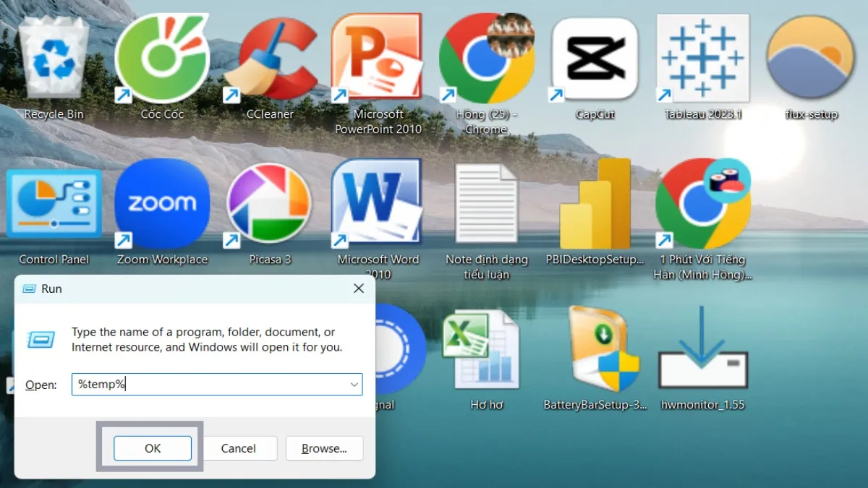Screen dimensions: 868x488
Task: Expand the Open combo box dropdown arrow
Action: click(354, 385)
